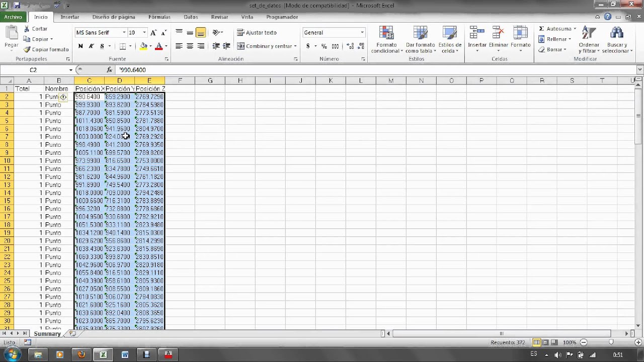Open Estilos de celda gallery
The image size is (644, 362).
coord(450,40)
